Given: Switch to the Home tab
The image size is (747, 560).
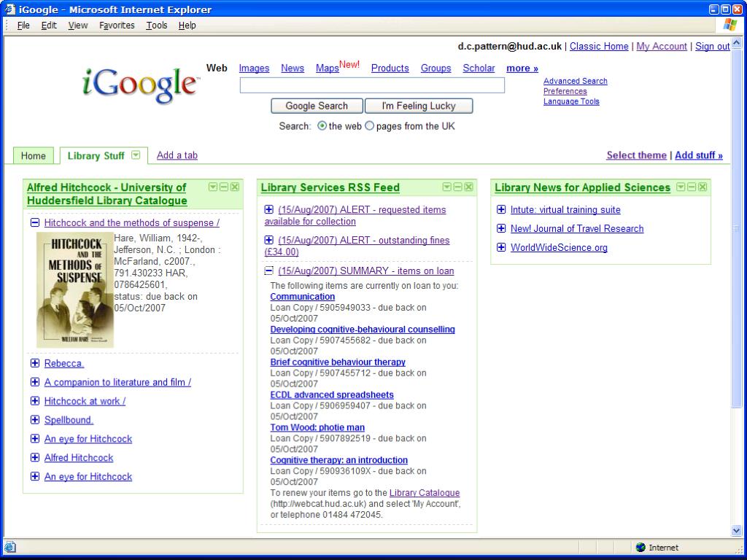Looking at the screenshot, I should (x=34, y=156).
